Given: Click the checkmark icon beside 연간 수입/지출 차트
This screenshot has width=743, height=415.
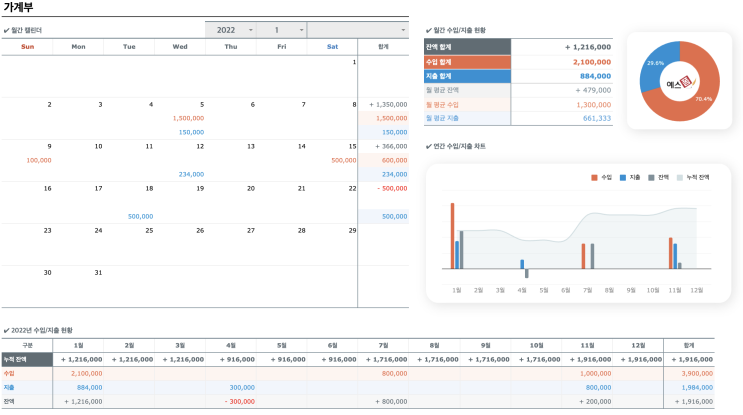Looking at the screenshot, I should coord(428,146).
